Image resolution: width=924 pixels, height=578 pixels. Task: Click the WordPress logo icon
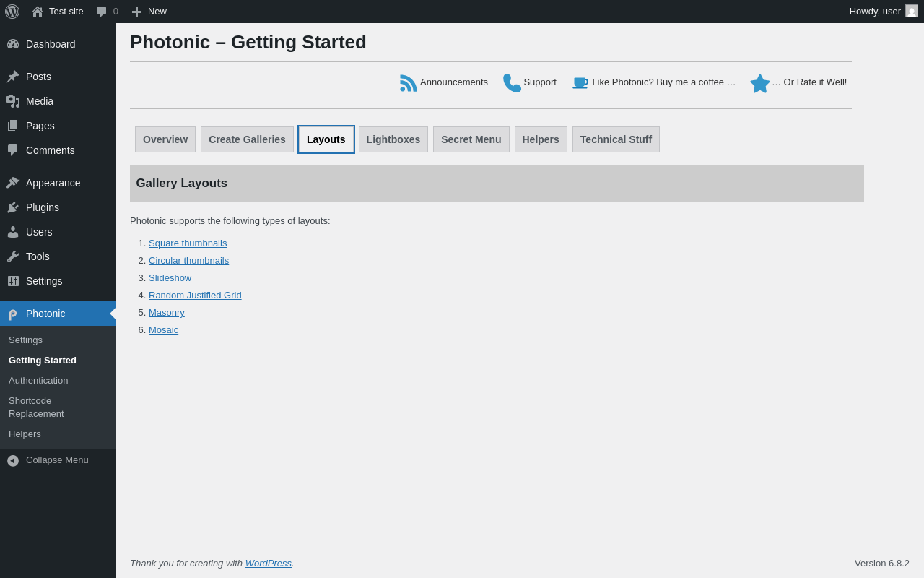click(12, 12)
